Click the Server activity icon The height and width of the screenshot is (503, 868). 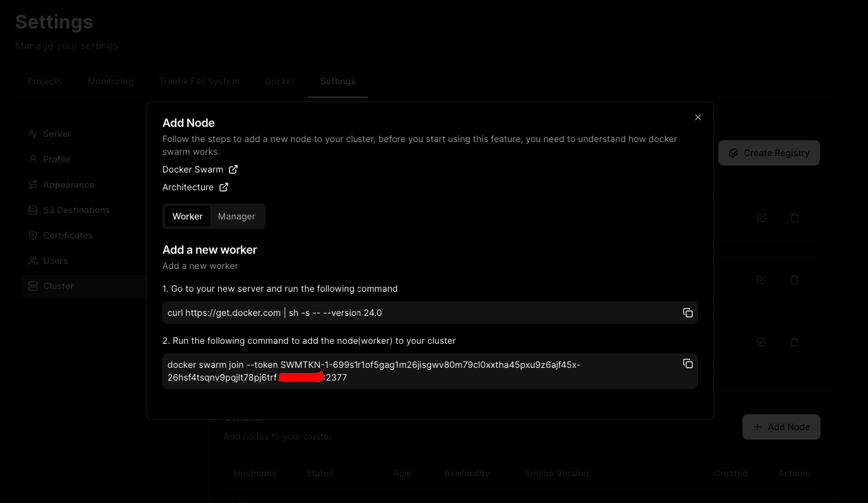[33, 134]
